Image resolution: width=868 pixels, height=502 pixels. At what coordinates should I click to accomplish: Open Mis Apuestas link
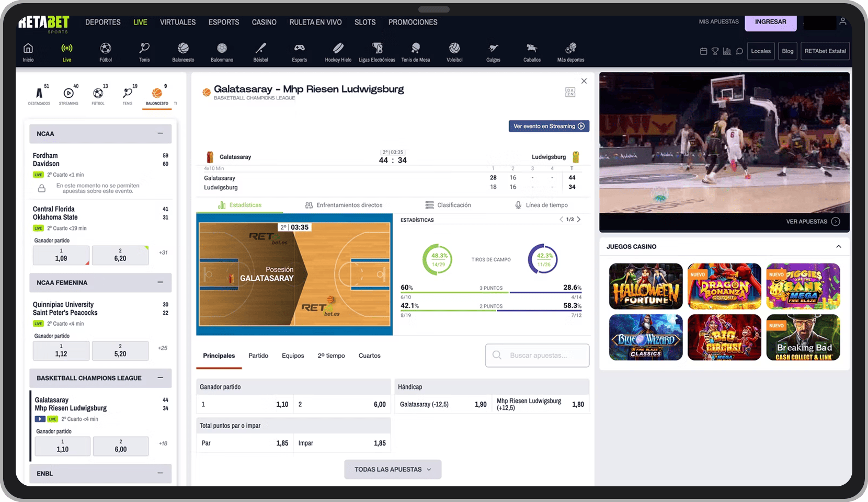(719, 21)
